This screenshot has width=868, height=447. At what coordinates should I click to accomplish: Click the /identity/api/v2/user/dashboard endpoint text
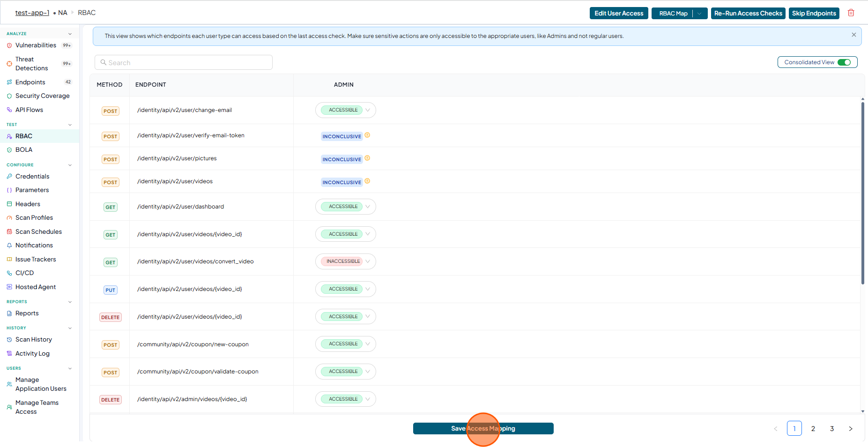click(x=180, y=207)
